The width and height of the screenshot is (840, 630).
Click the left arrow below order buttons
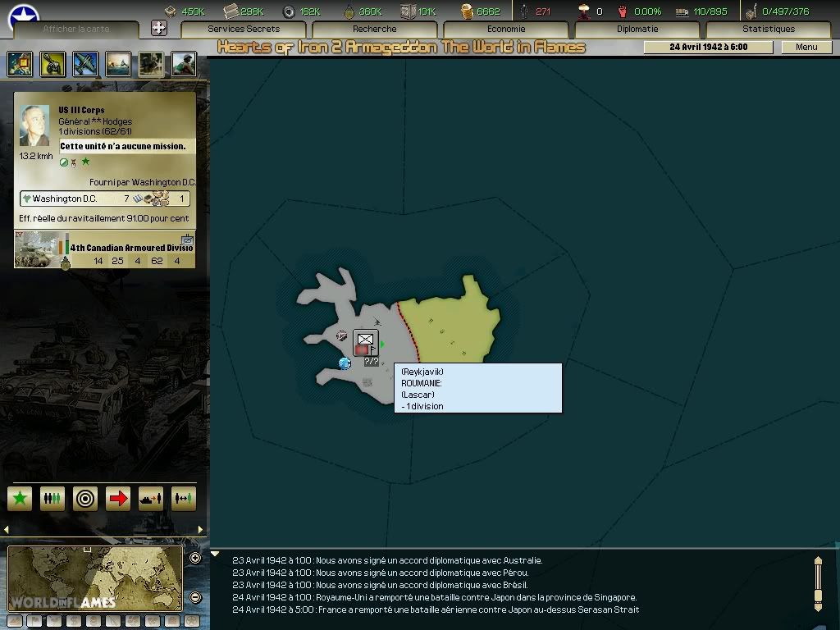tap(7, 530)
